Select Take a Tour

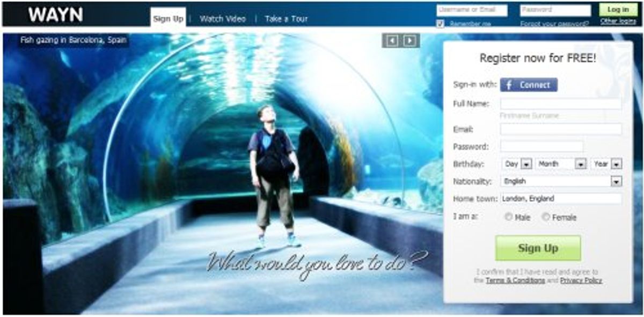(285, 18)
